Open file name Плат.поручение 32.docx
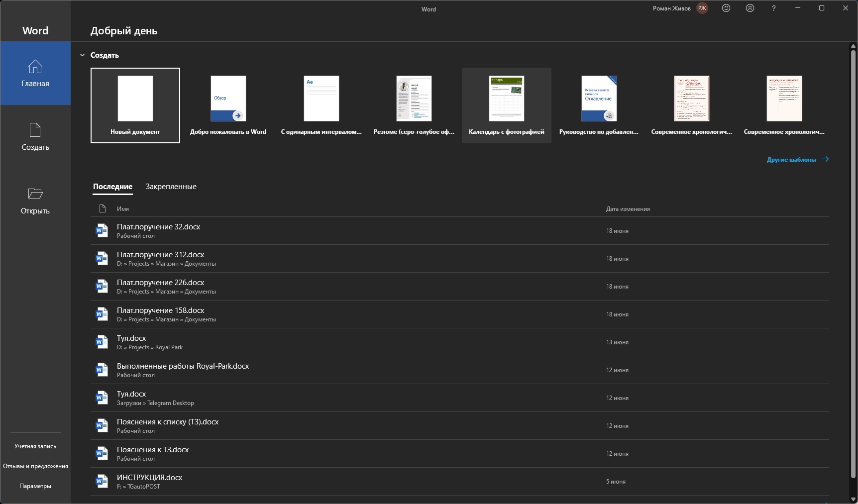 point(158,227)
